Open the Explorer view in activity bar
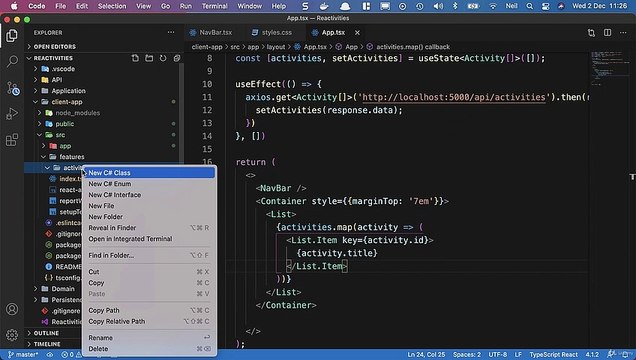The height and width of the screenshot is (360, 636). click(x=12, y=36)
